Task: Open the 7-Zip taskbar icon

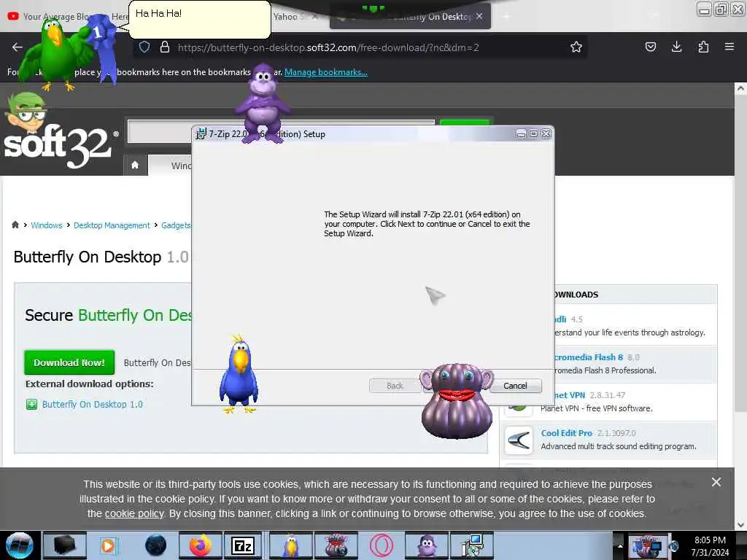Action: (242, 545)
